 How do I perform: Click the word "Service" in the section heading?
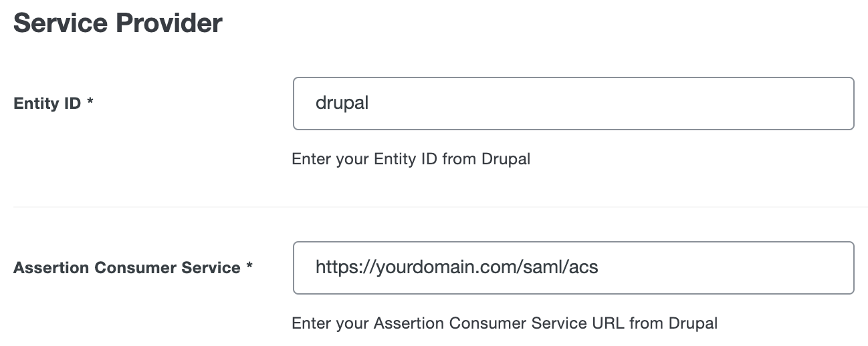tap(60, 23)
